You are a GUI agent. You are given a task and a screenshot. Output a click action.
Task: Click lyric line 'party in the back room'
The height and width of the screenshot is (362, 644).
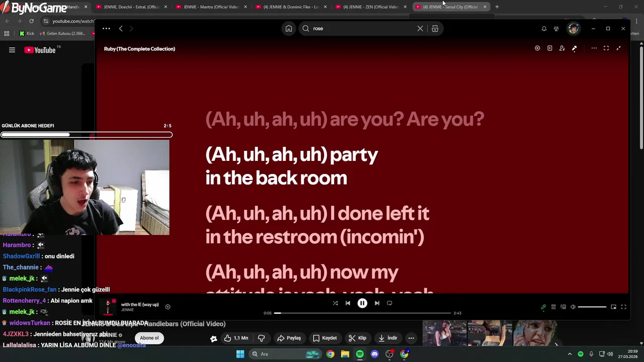pyautogui.click(x=292, y=166)
